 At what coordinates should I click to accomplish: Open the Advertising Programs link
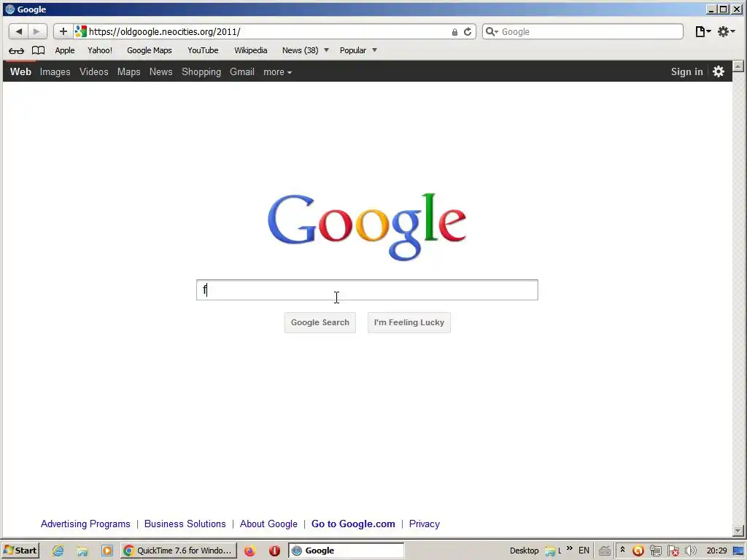[85, 524]
